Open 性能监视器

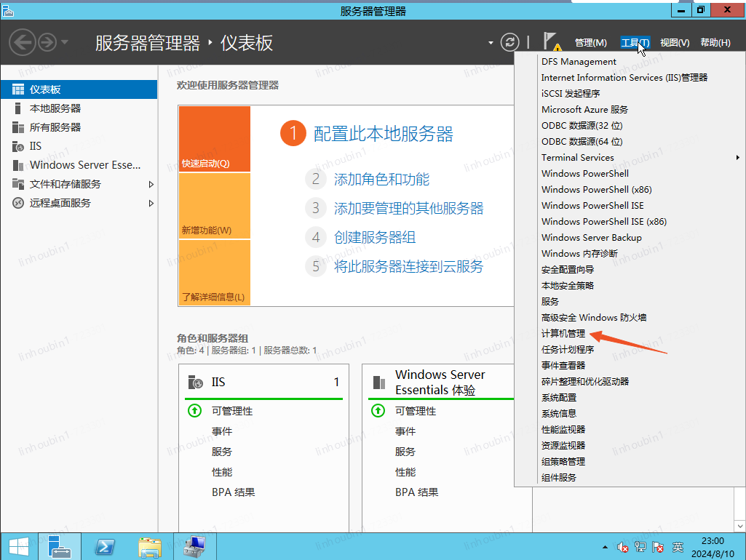(x=563, y=430)
